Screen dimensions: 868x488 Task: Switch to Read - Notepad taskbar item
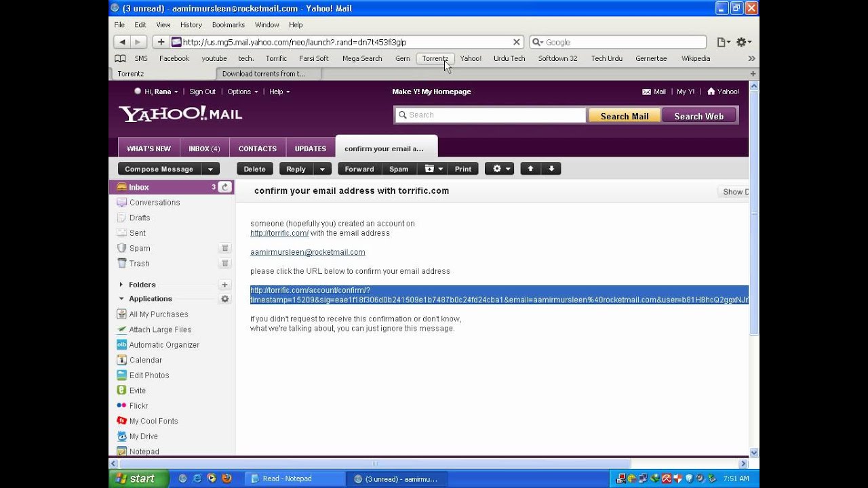(294, 479)
